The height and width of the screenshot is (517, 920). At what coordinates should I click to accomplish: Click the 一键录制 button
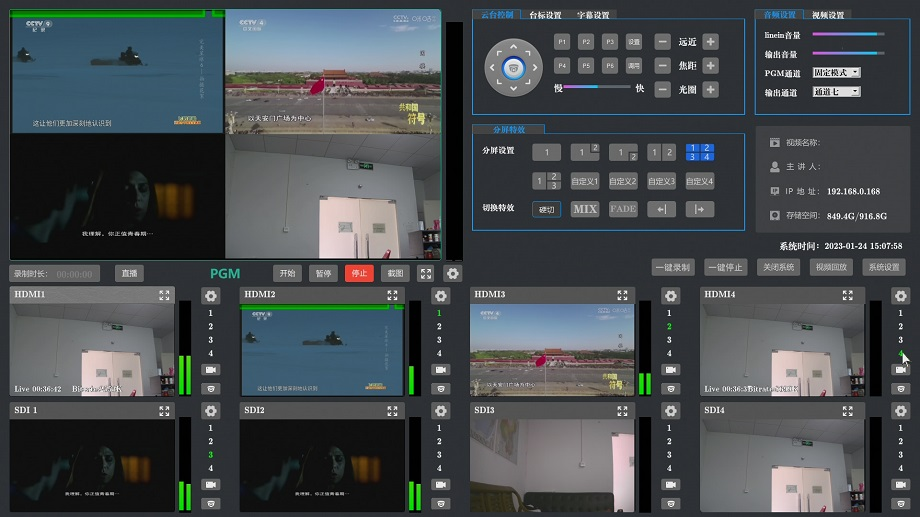click(672, 267)
